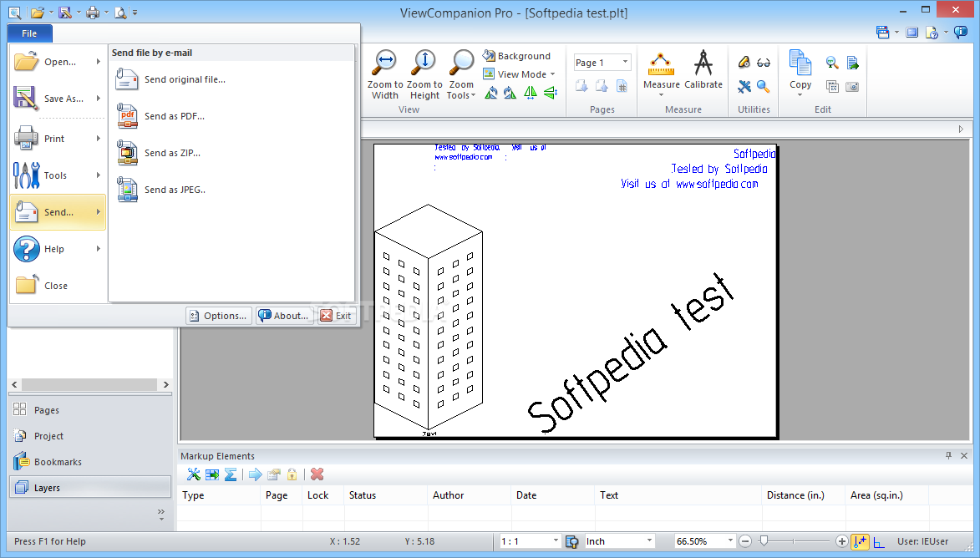Open the Pages side panel

(x=90, y=410)
